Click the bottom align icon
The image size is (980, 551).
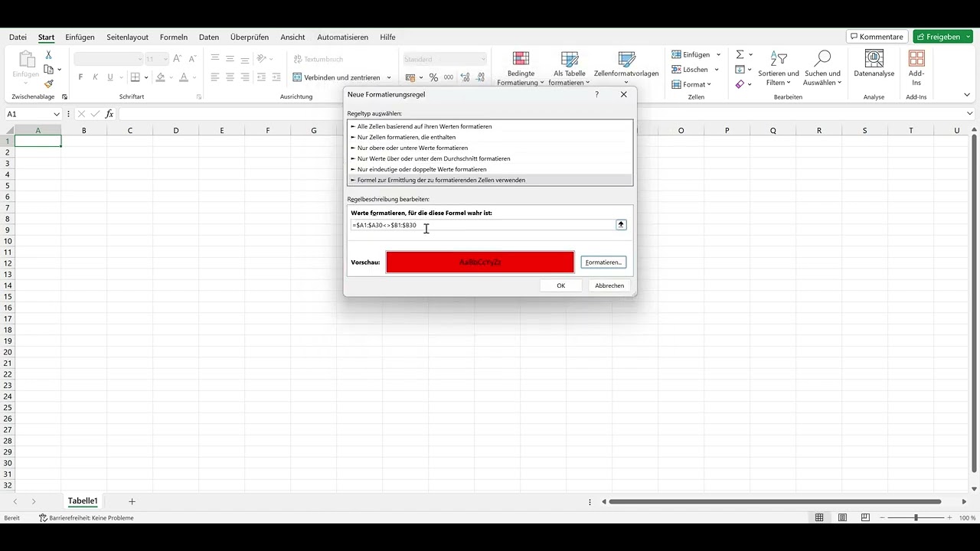point(245,59)
